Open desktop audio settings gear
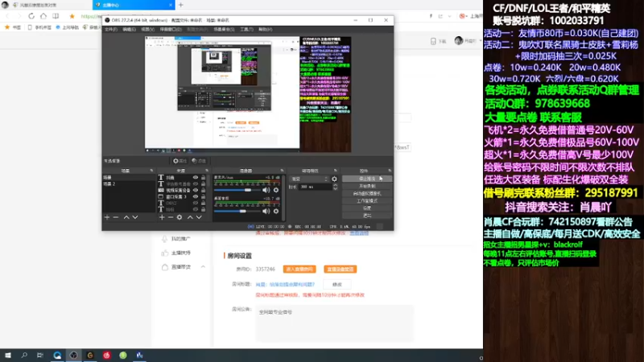This screenshot has height=362, width=644. pyautogui.click(x=276, y=211)
